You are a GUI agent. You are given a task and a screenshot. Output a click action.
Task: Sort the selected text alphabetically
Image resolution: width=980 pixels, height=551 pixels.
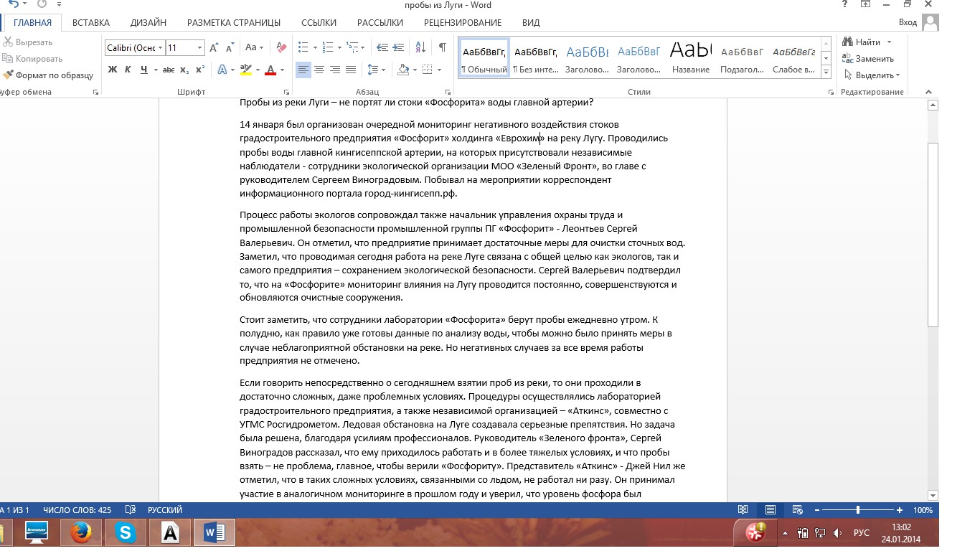[421, 47]
